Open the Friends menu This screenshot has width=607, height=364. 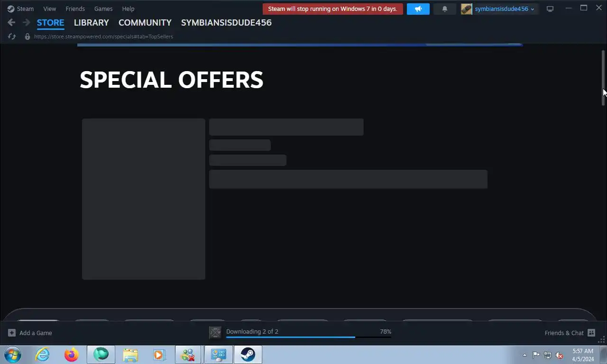(x=75, y=9)
